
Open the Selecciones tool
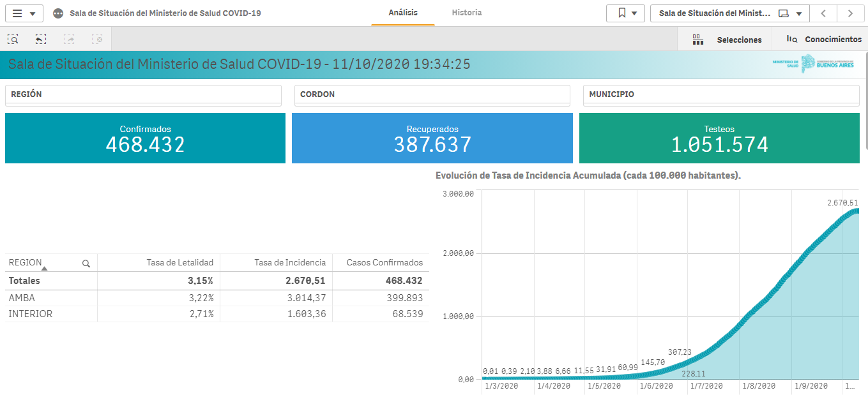point(727,40)
